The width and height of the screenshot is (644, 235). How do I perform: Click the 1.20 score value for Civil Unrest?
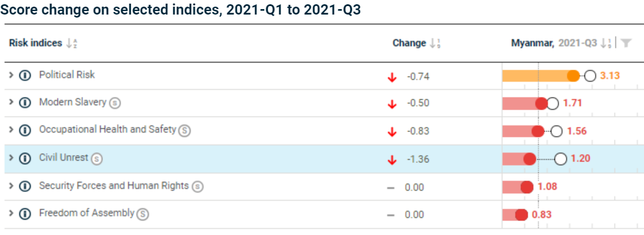click(x=580, y=159)
